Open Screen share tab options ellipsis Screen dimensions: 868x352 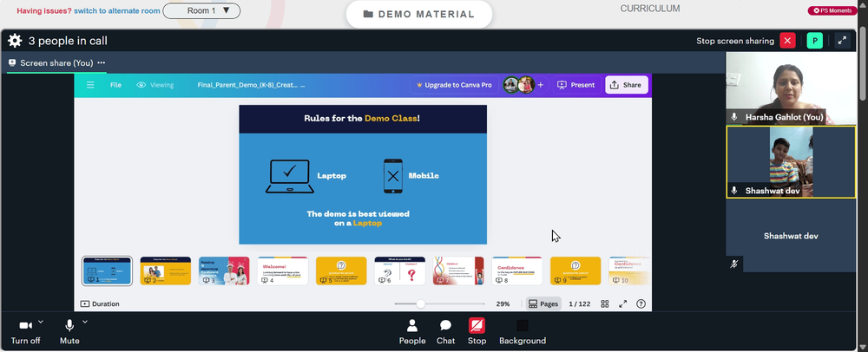pos(102,63)
